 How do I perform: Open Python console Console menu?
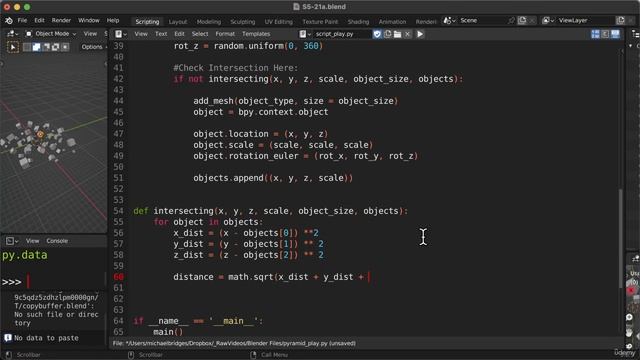tap(57, 241)
